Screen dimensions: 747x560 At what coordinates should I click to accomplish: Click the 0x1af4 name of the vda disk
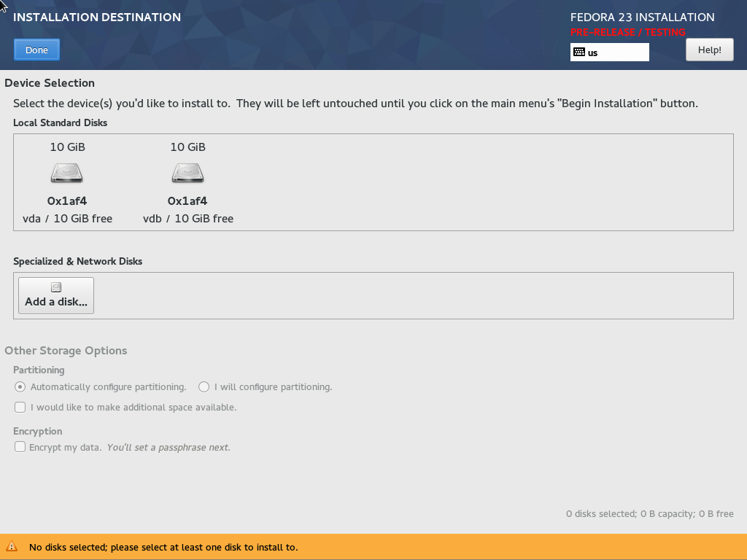pos(67,201)
